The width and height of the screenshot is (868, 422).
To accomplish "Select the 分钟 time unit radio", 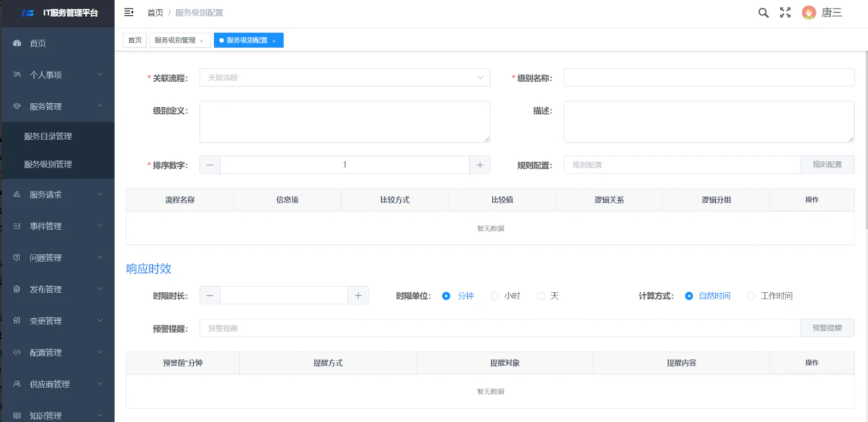I will tap(446, 296).
